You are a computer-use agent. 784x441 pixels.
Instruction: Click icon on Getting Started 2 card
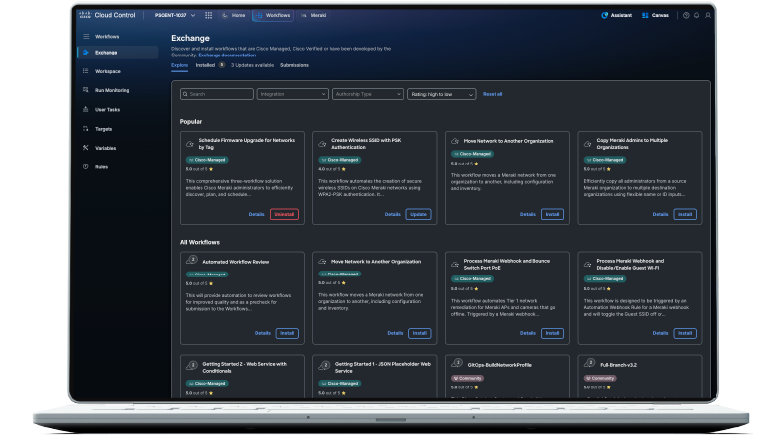coord(192,366)
